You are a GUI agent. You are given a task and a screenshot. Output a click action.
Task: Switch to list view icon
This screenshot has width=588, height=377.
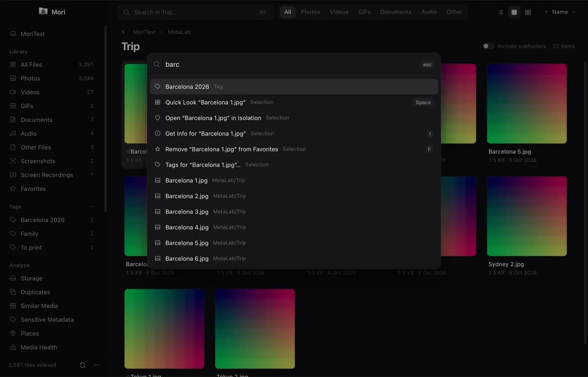click(500, 12)
